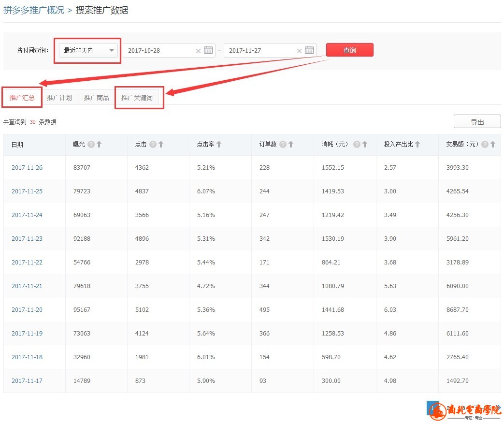
Task: Click the start date input 2017-10-28
Action: point(169,50)
